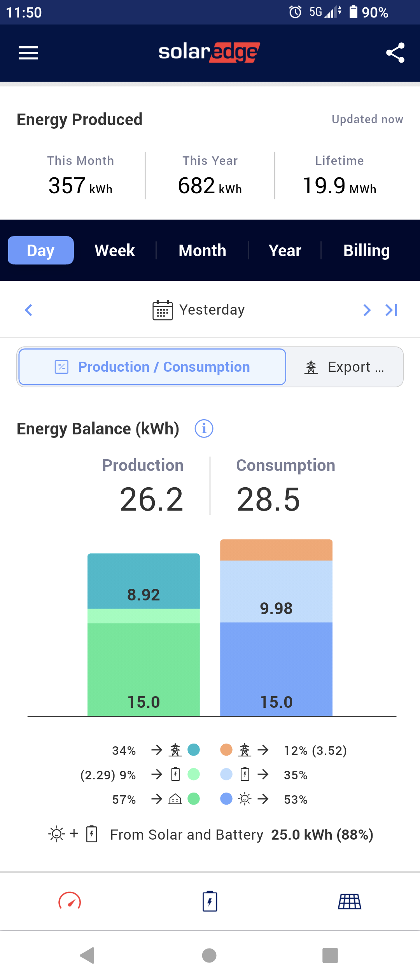Open the red gauge dashboard icon

[70, 901]
